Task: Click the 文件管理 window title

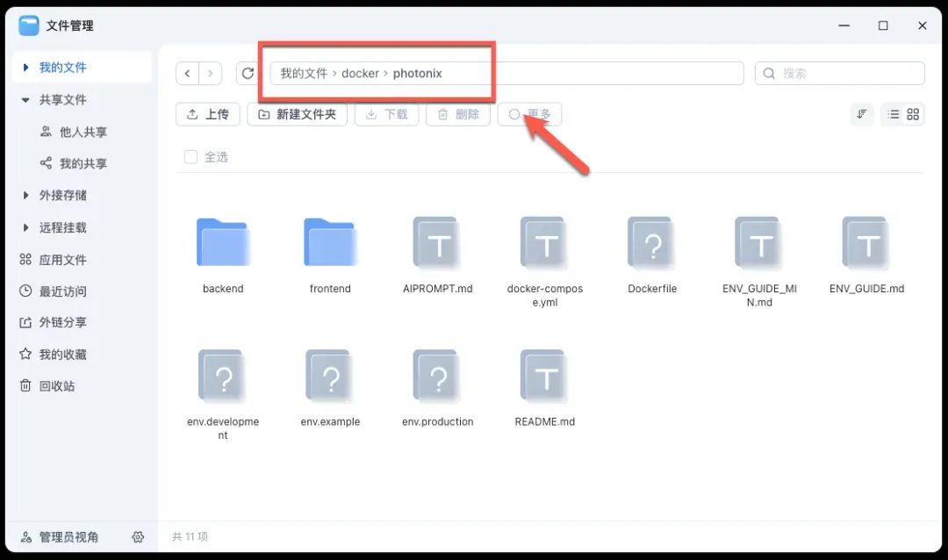Action: click(x=70, y=25)
